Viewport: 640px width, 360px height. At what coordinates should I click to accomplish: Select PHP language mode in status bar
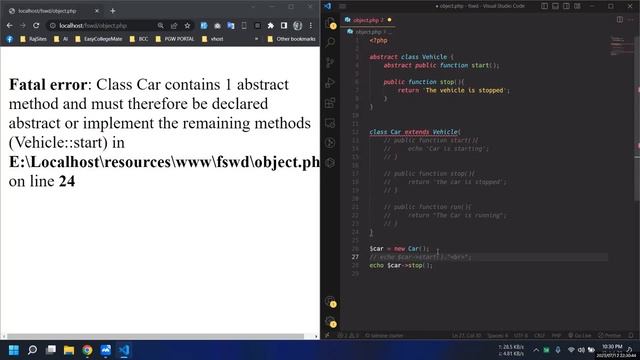[x=556, y=336]
